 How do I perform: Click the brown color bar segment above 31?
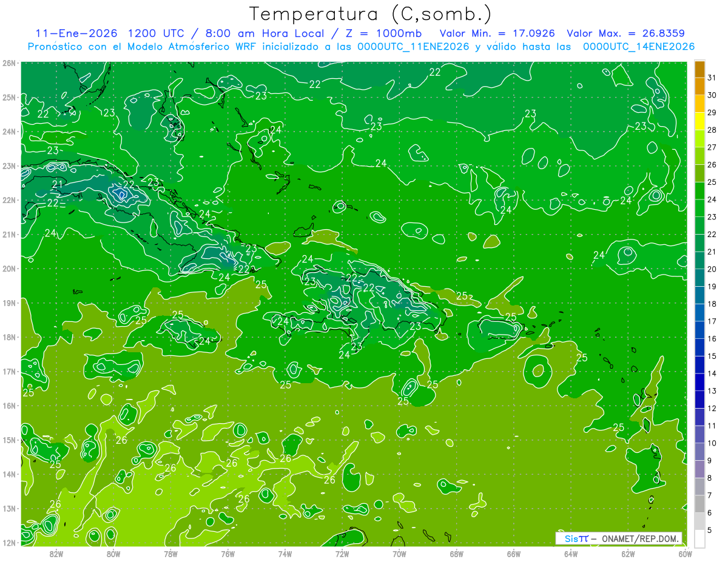point(699,69)
